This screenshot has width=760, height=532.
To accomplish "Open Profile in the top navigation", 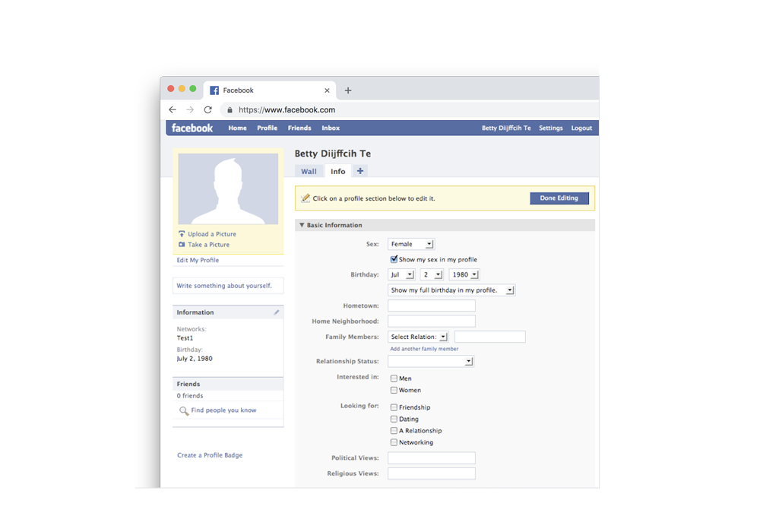I will point(267,128).
